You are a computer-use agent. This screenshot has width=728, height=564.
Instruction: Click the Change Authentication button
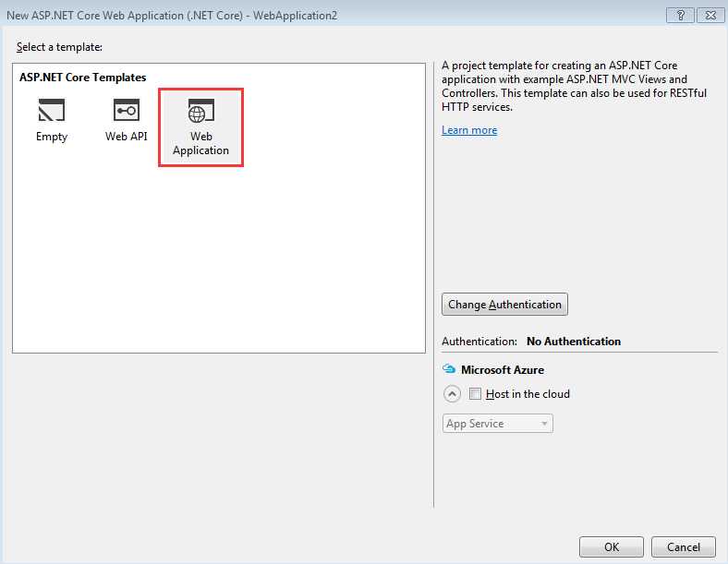504,305
